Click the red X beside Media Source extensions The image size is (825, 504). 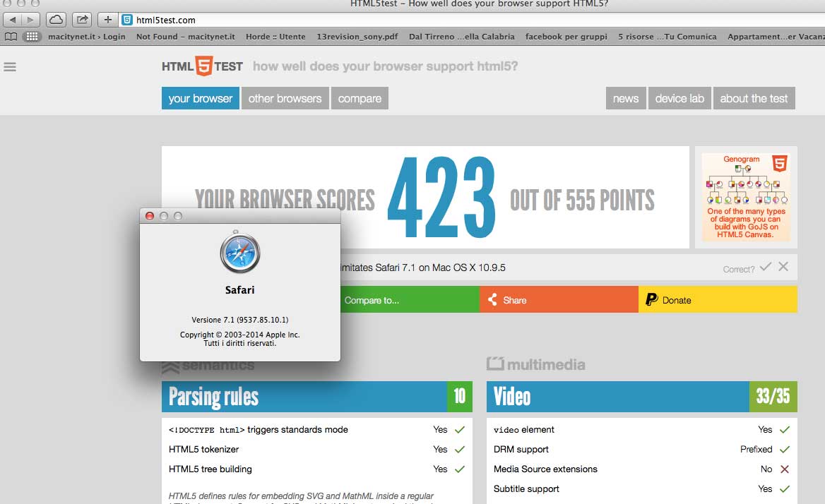click(785, 469)
